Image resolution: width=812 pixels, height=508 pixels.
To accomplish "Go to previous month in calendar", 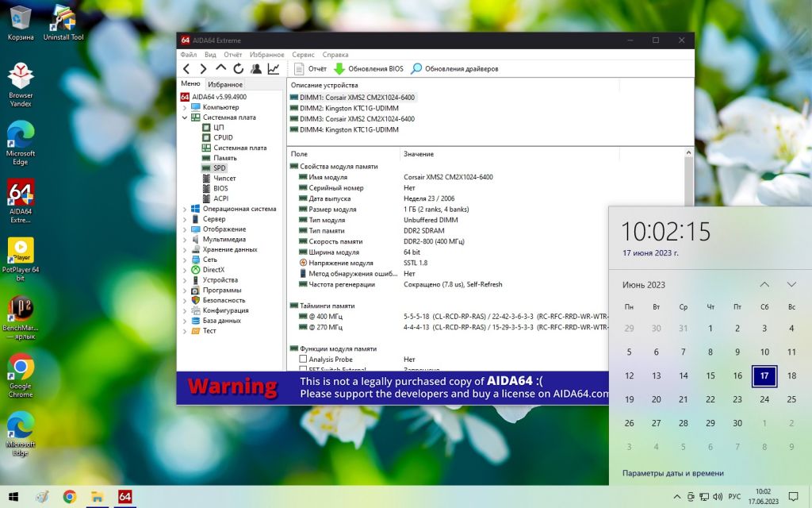I will pyautogui.click(x=764, y=285).
